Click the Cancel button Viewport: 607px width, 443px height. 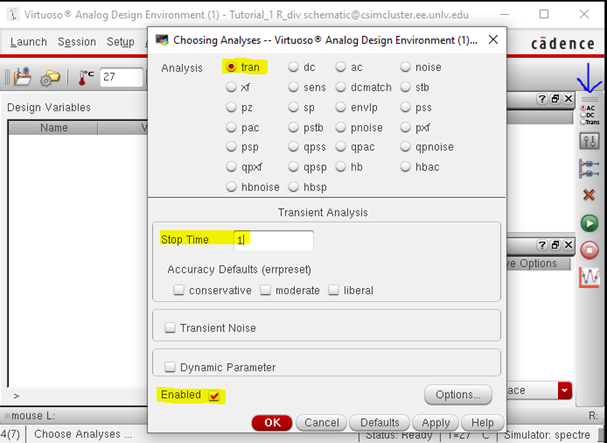tap(322, 422)
